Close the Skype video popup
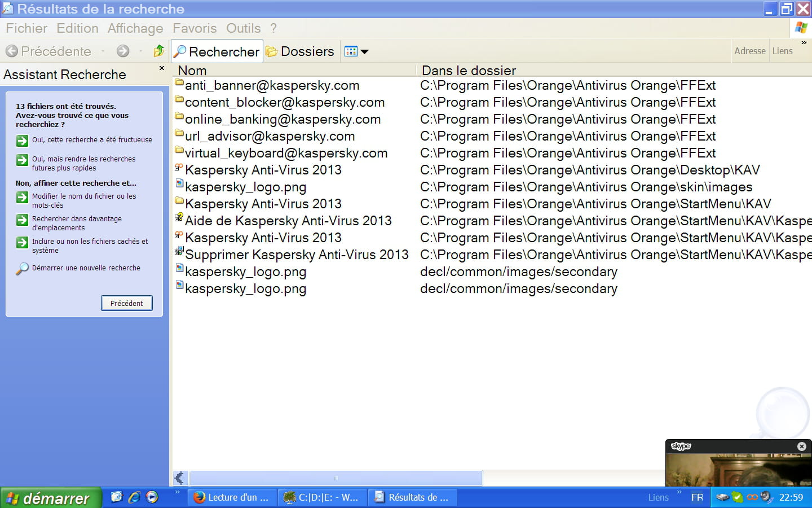This screenshot has width=812, height=508. click(802, 446)
